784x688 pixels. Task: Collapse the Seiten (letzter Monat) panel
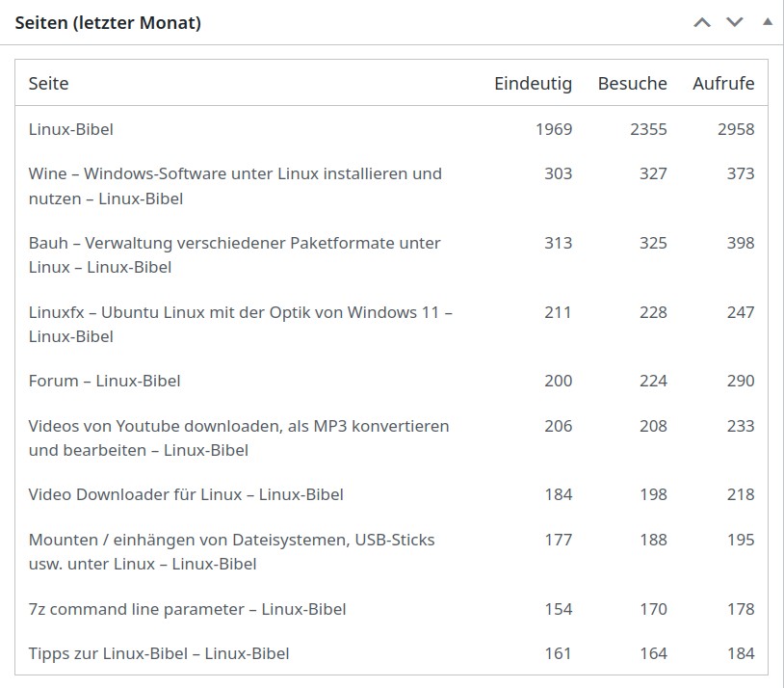768,21
